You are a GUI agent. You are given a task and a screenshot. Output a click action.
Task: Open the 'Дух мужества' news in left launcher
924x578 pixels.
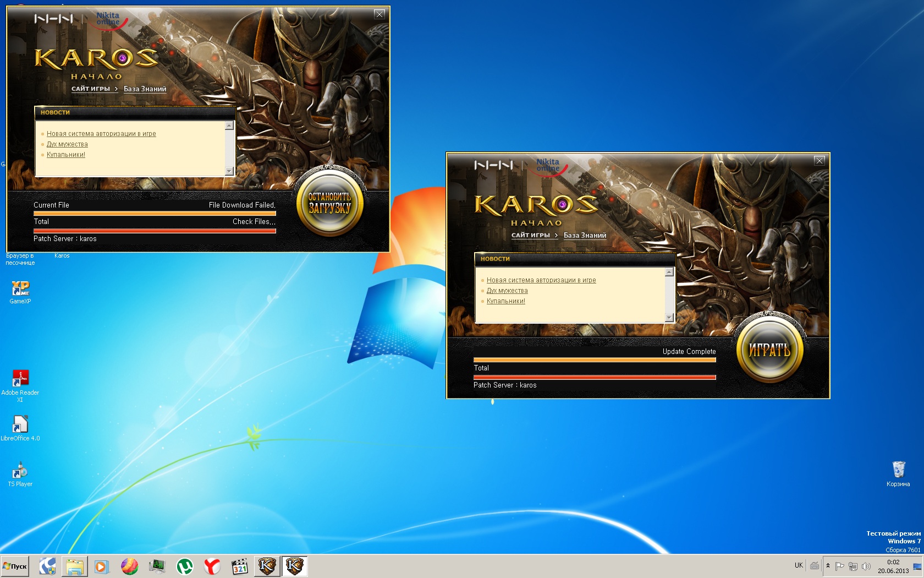(x=67, y=144)
